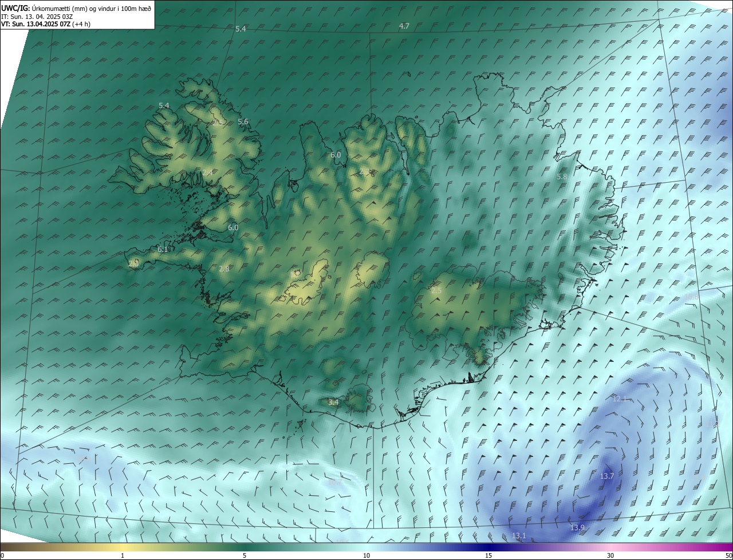The width and height of the screenshot is (733, 560).
Task: Select the '13.1' value label
Action: tap(519, 536)
